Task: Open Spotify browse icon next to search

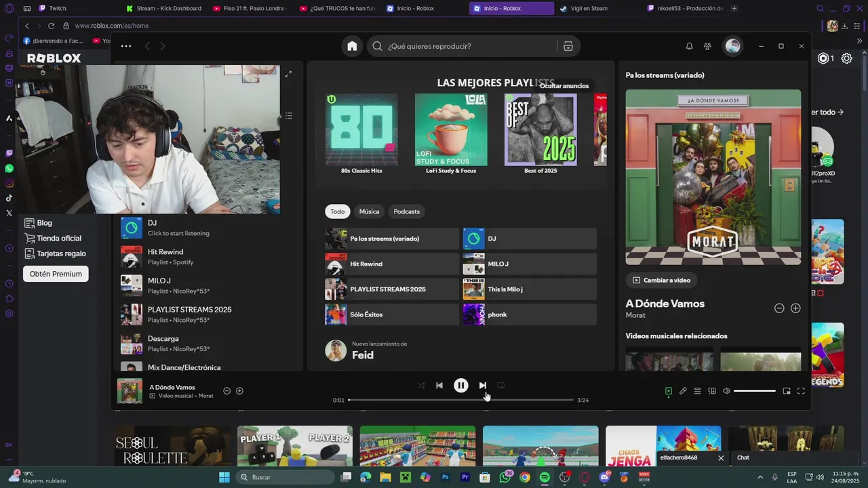Action: tap(568, 46)
